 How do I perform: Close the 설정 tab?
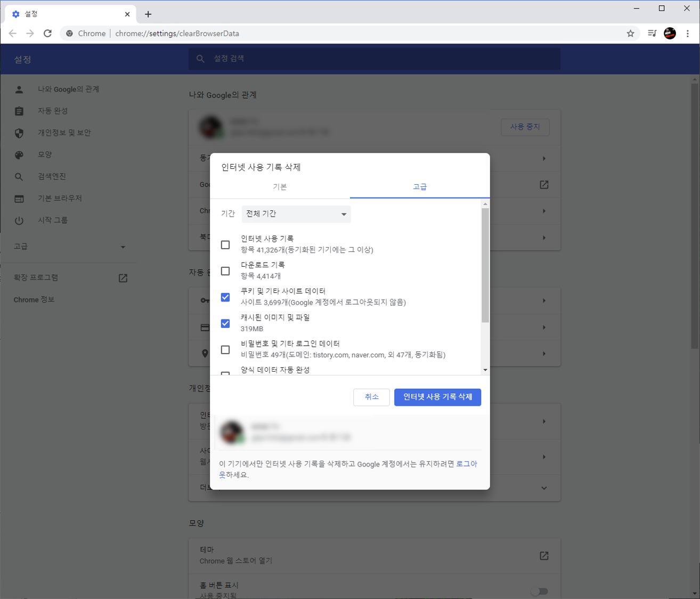[x=127, y=14]
